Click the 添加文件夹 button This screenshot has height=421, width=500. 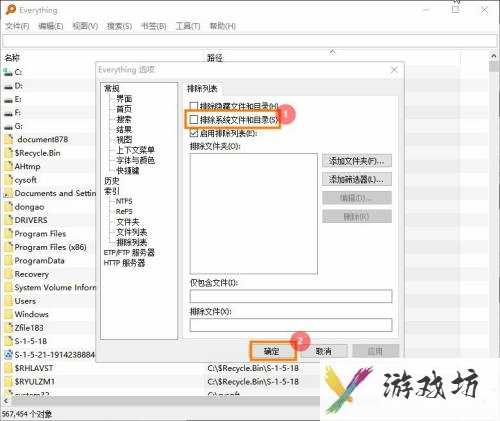pyautogui.click(x=357, y=161)
